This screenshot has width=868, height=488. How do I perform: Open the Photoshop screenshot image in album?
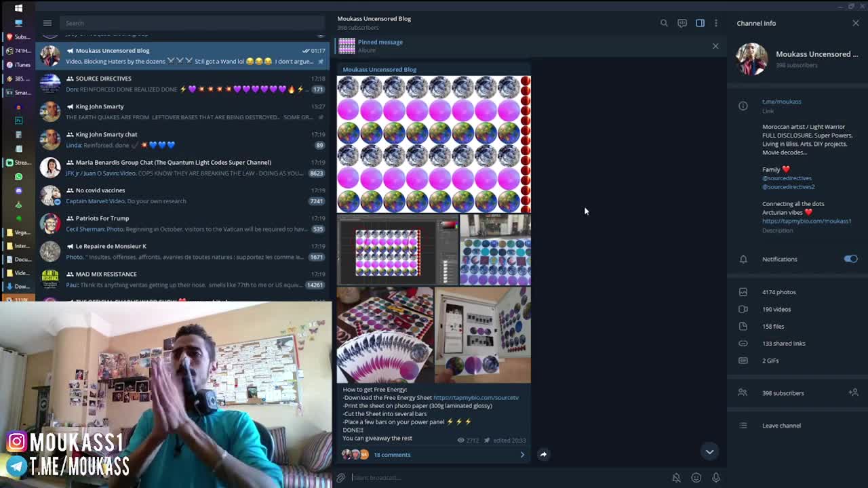[398, 250]
